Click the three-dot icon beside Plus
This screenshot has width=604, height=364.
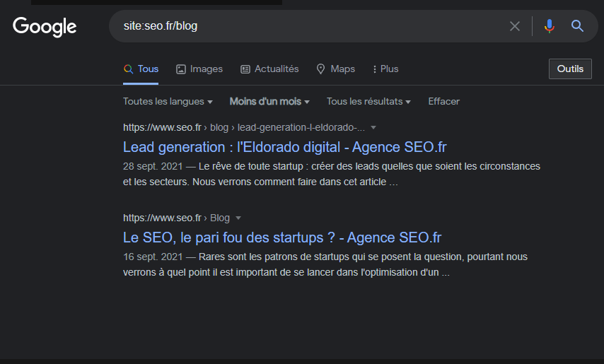(374, 69)
